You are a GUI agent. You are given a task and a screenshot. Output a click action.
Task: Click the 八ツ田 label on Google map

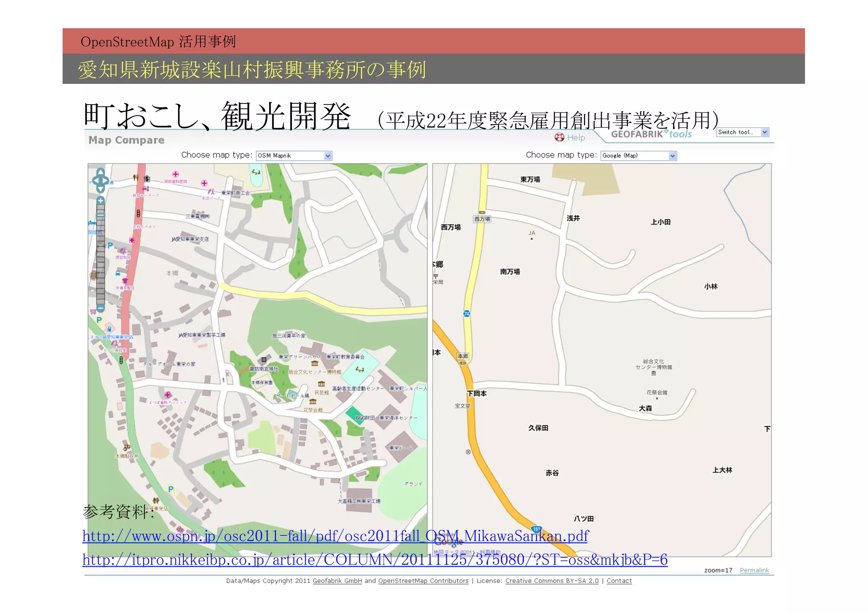pyautogui.click(x=584, y=519)
